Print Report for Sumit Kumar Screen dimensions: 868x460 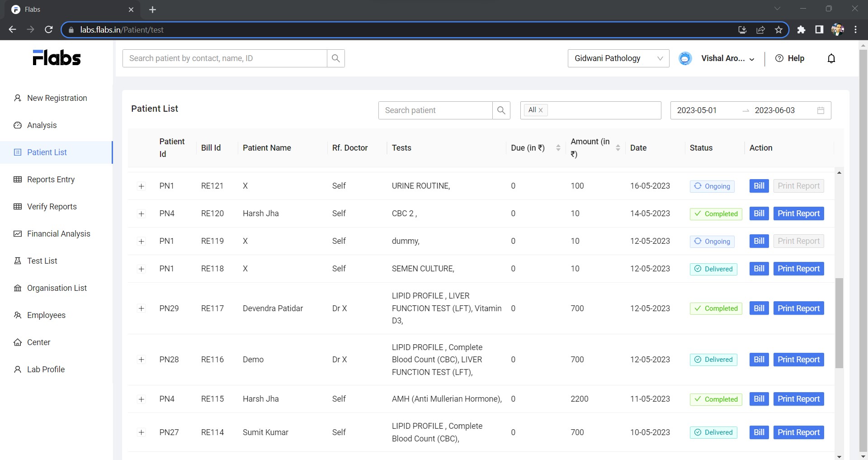tap(798, 432)
